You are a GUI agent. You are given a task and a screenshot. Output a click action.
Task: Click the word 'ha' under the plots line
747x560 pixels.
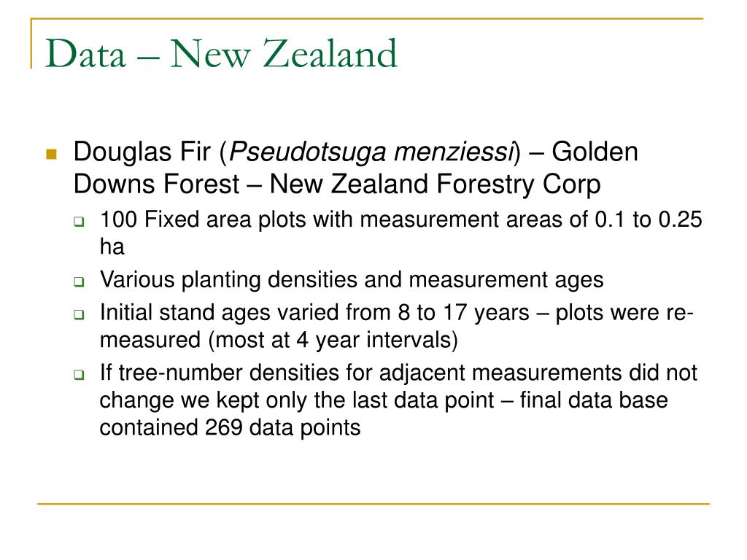tap(112, 246)
